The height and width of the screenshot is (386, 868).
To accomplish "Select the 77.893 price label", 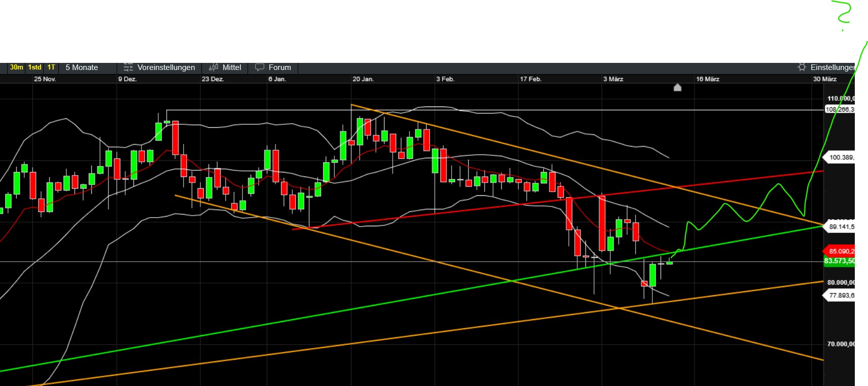I will 839,295.
